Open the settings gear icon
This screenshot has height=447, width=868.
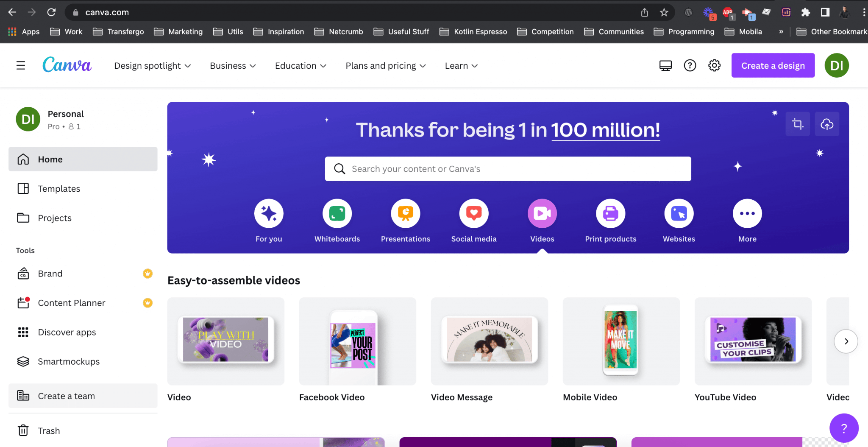pos(714,66)
